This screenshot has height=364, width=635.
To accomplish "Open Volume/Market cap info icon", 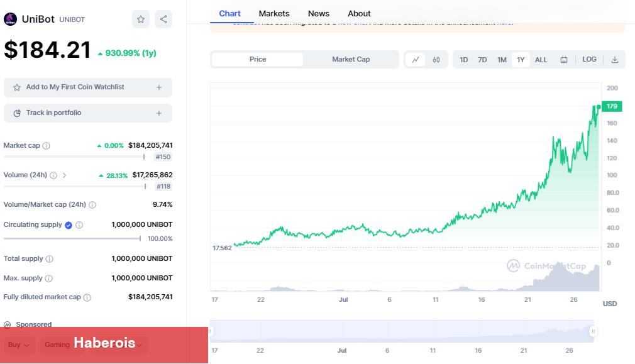I will point(92,205).
